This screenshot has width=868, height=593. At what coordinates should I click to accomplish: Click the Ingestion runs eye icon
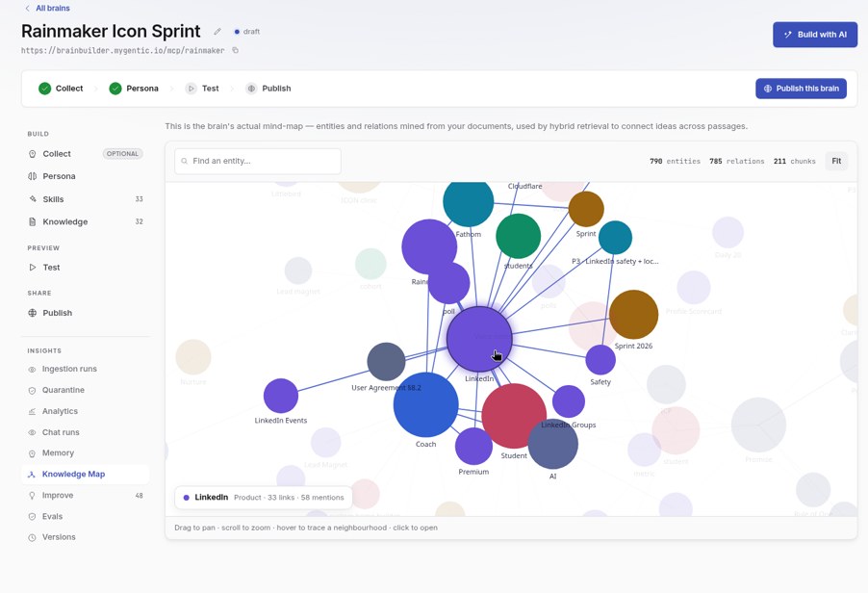click(x=32, y=370)
